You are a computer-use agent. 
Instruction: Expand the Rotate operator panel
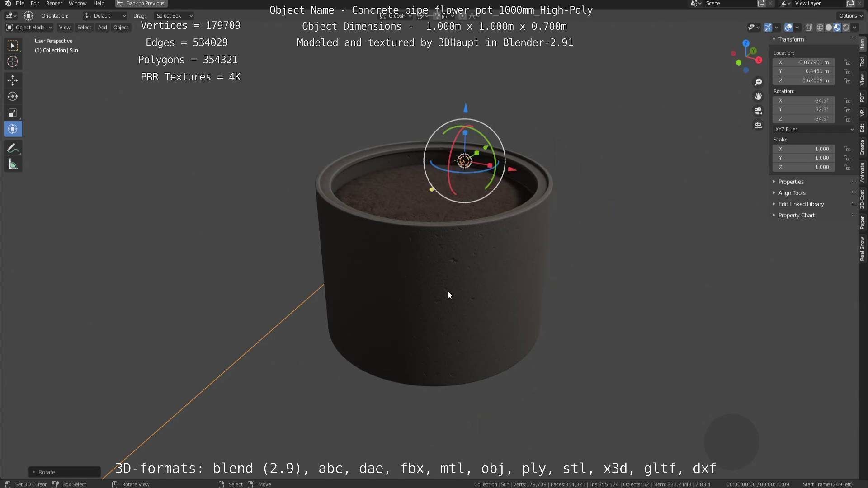[64, 472]
